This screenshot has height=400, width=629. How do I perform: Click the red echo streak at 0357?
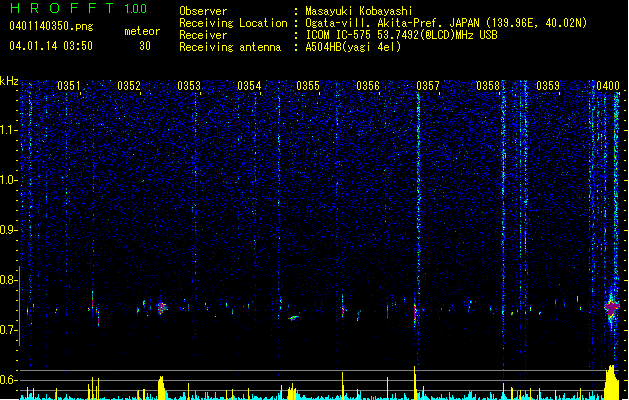click(x=415, y=311)
